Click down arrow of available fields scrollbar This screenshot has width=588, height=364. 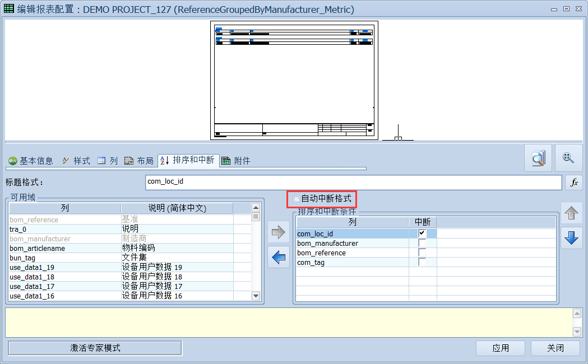click(256, 296)
